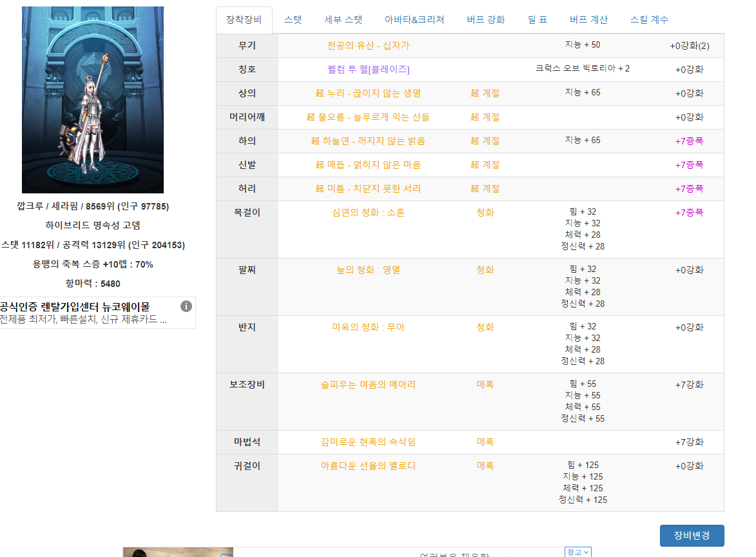
Task: Select 超 누리 - 끊이지 않는 생명
Action: tap(368, 93)
